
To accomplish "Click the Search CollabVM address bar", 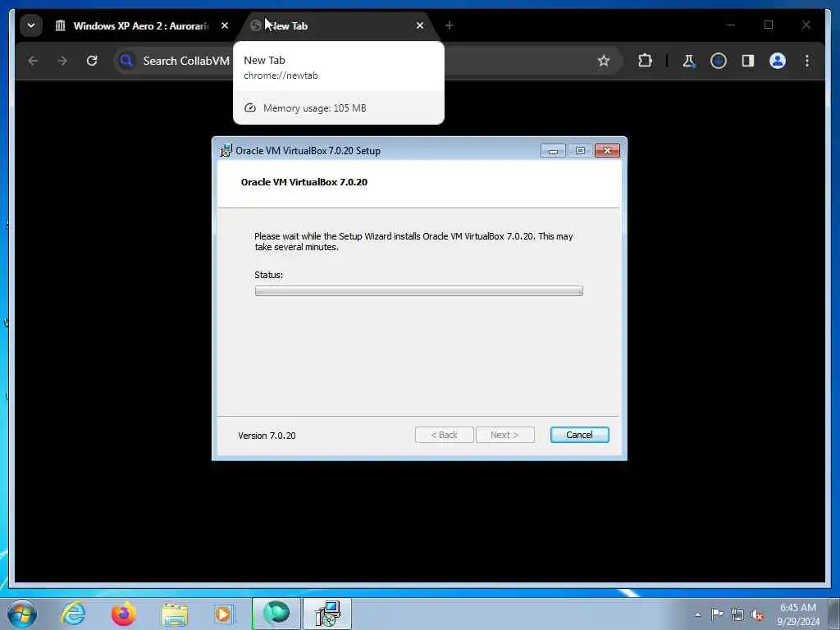I will 367,61.
